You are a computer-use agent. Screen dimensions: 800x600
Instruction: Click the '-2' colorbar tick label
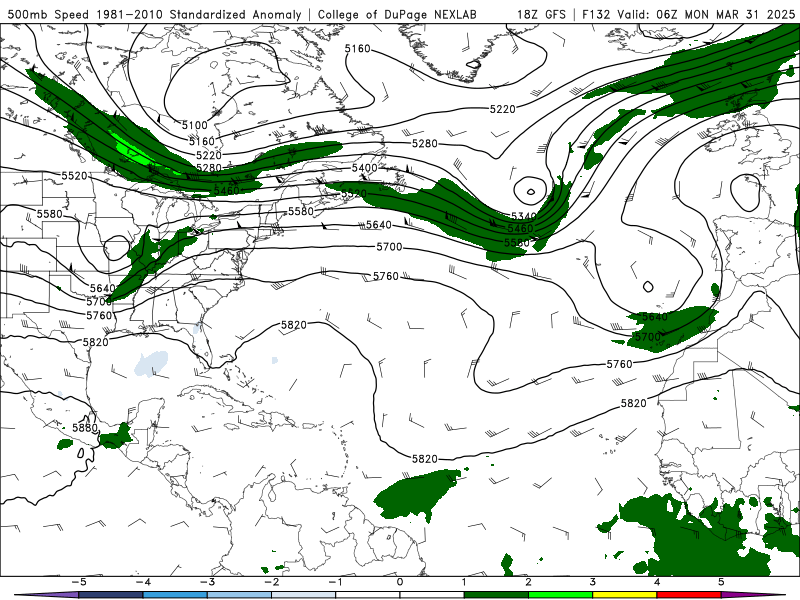click(x=271, y=582)
